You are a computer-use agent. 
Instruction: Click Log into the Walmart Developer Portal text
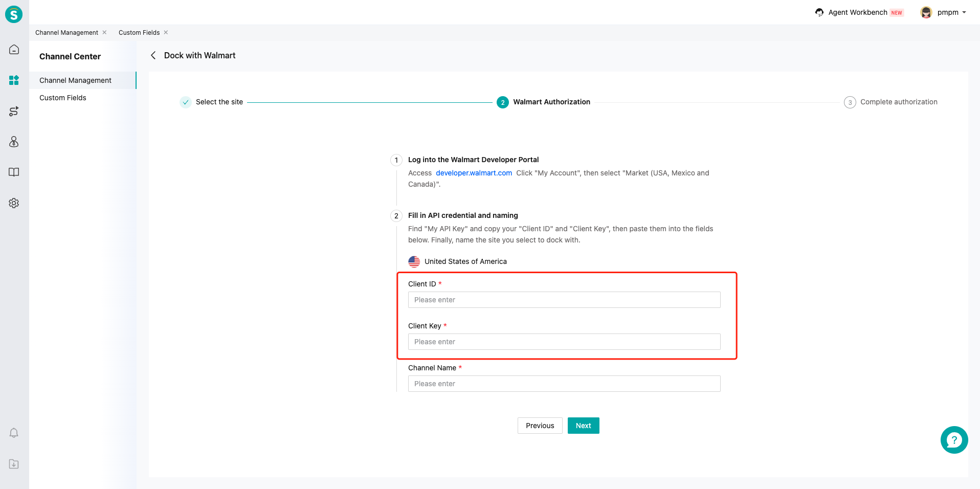click(474, 160)
